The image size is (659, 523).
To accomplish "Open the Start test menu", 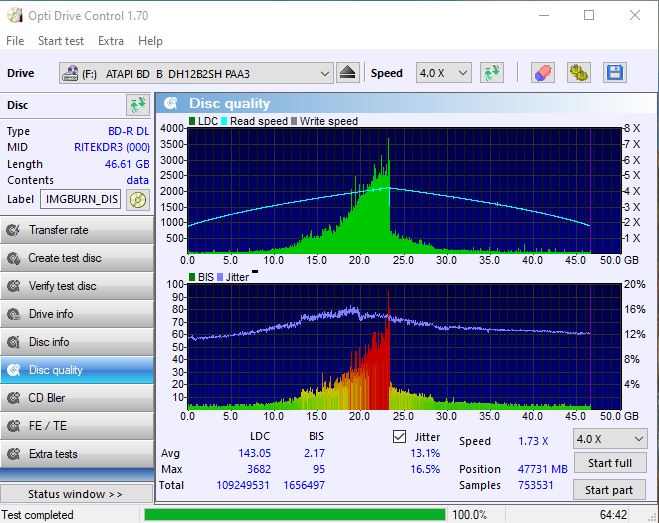I will pos(61,41).
